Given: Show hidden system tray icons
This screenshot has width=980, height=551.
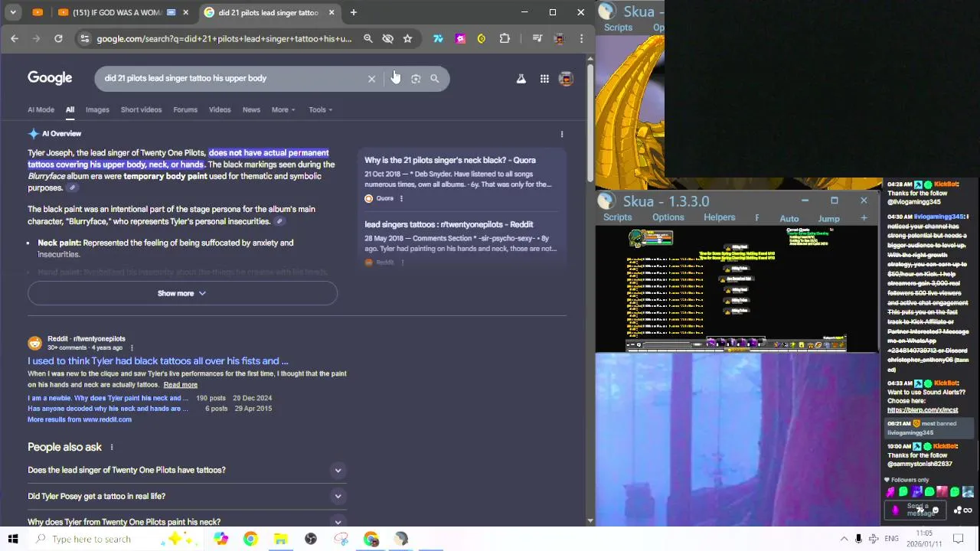Looking at the screenshot, I should pos(844,539).
